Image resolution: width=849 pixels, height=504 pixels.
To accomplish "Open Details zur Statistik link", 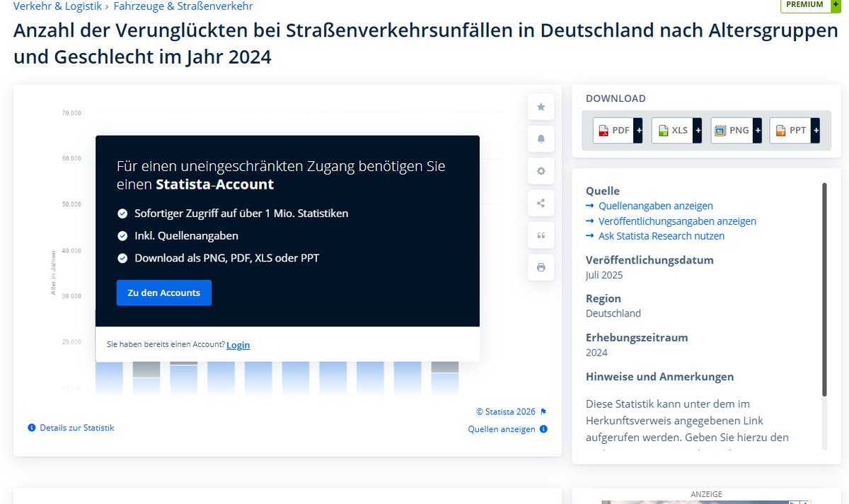I will click(x=76, y=428).
